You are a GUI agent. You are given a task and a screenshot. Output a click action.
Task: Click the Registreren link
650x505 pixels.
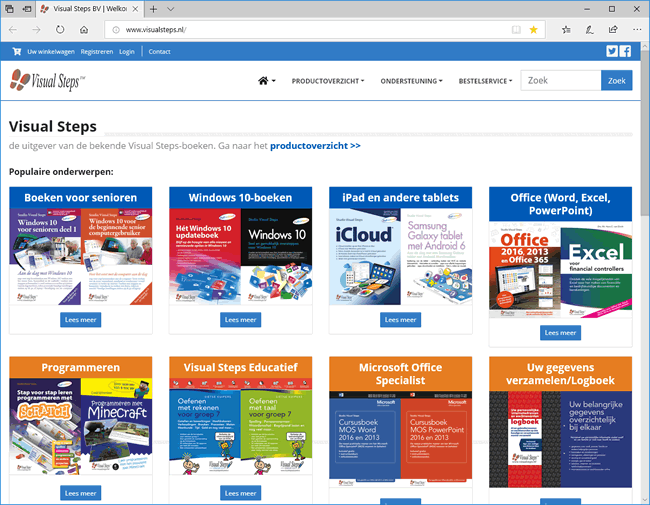[x=97, y=52]
